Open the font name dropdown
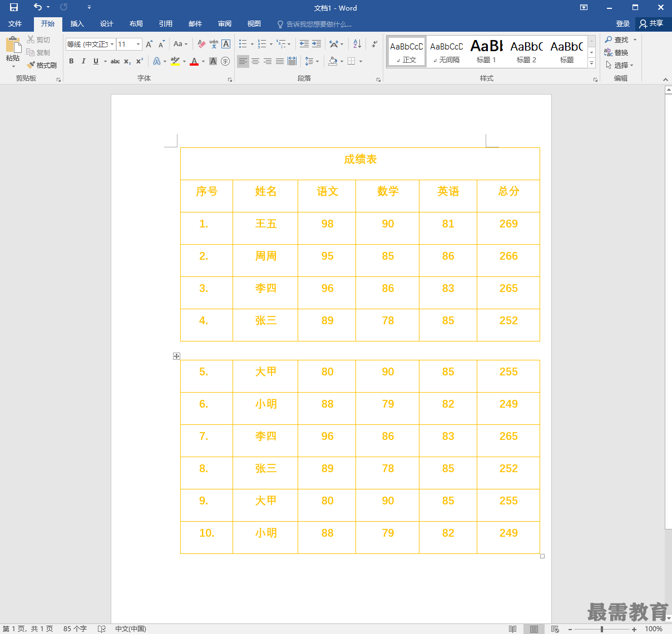Screen dimensions: 672x634 (112, 44)
